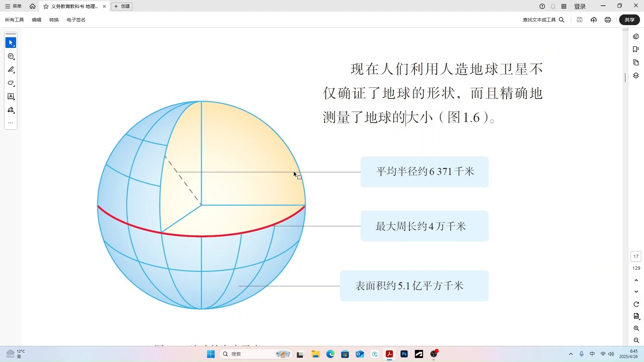
Task: Click the upload to cloud icon
Action: point(594,20)
